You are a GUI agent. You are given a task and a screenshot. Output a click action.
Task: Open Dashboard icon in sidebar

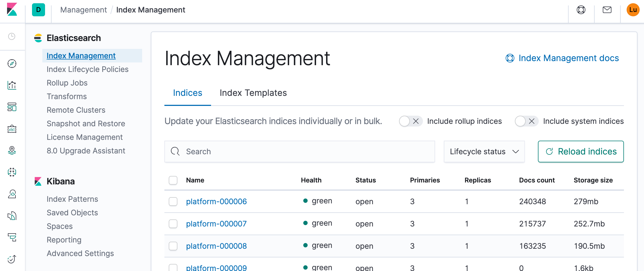12,107
